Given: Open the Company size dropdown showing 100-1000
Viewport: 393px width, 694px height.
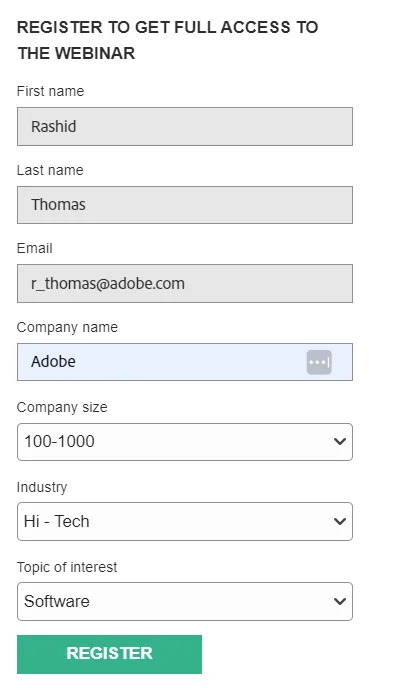Looking at the screenshot, I should tap(185, 442).
